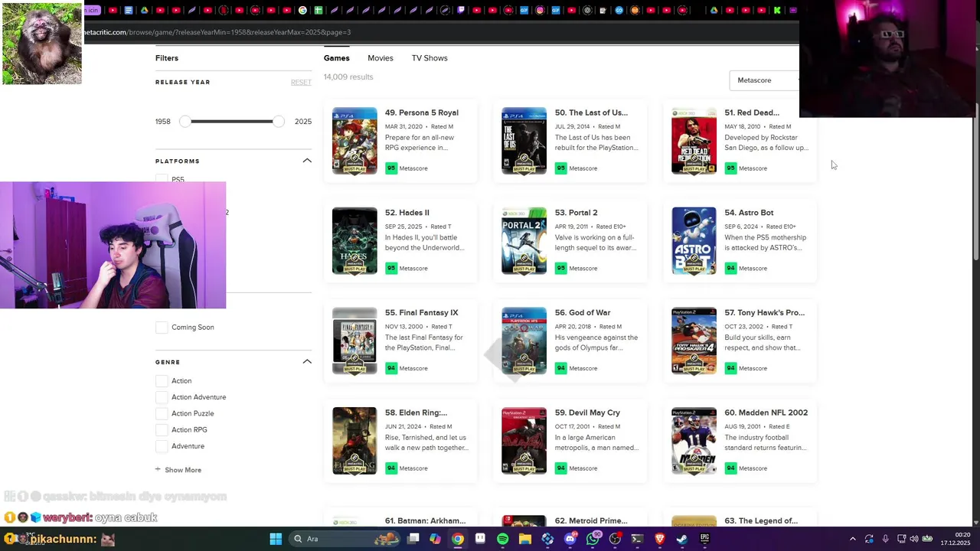This screenshot has width=980, height=551.
Task: Open Spotify from the taskbar
Action: pyautogui.click(x=502, y=539)
